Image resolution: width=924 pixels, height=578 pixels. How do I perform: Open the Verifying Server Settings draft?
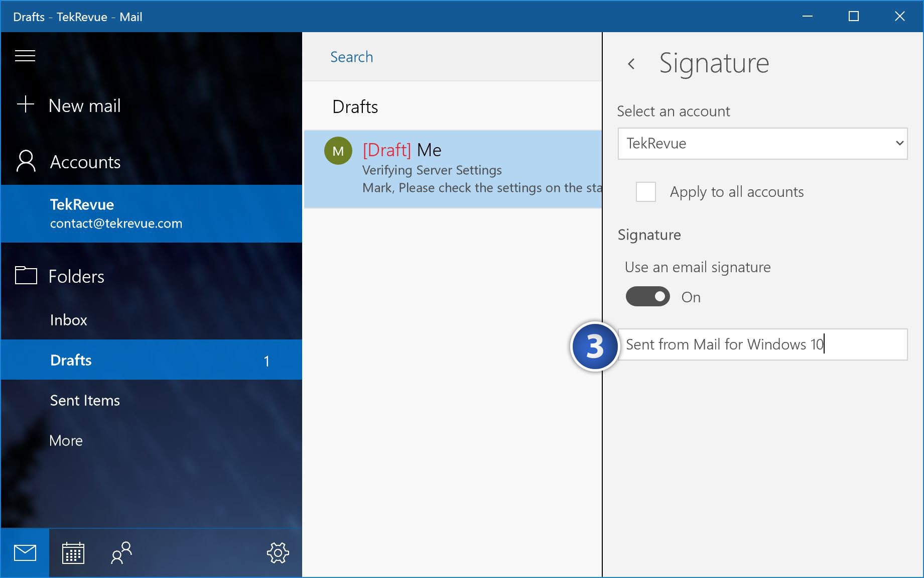pos(453,169)
